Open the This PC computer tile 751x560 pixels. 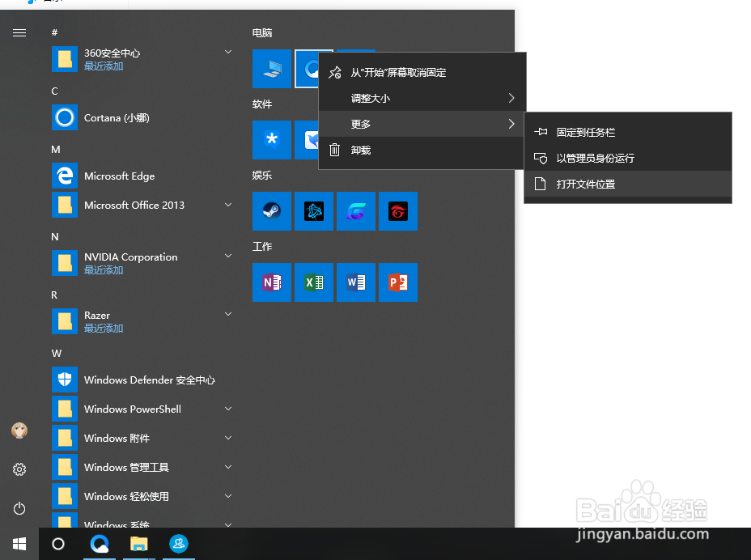(x=272, y=69)
